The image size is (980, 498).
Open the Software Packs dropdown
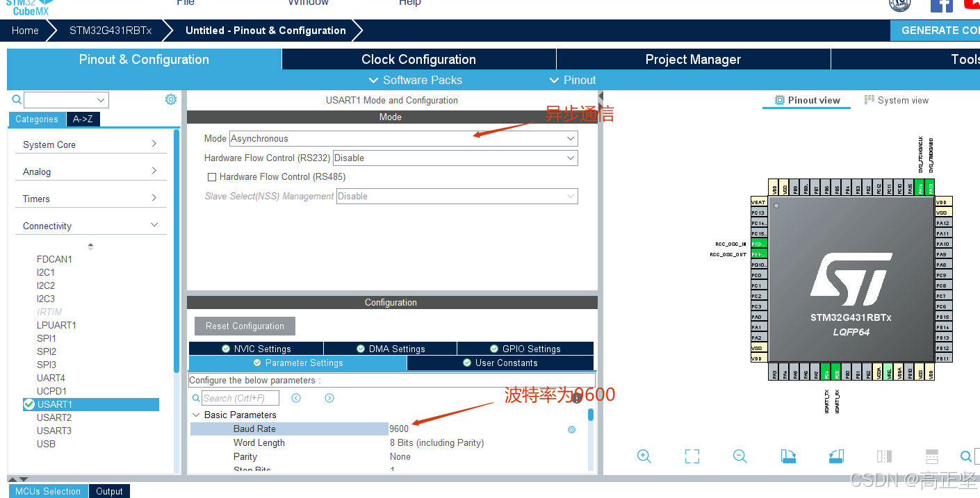pyautogui.click(x=415, y=80)
